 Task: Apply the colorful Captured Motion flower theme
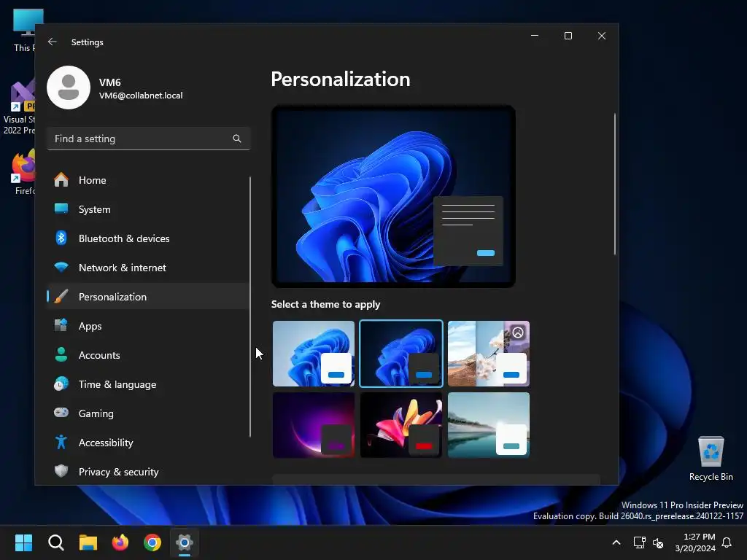click(x=401, y=425)
